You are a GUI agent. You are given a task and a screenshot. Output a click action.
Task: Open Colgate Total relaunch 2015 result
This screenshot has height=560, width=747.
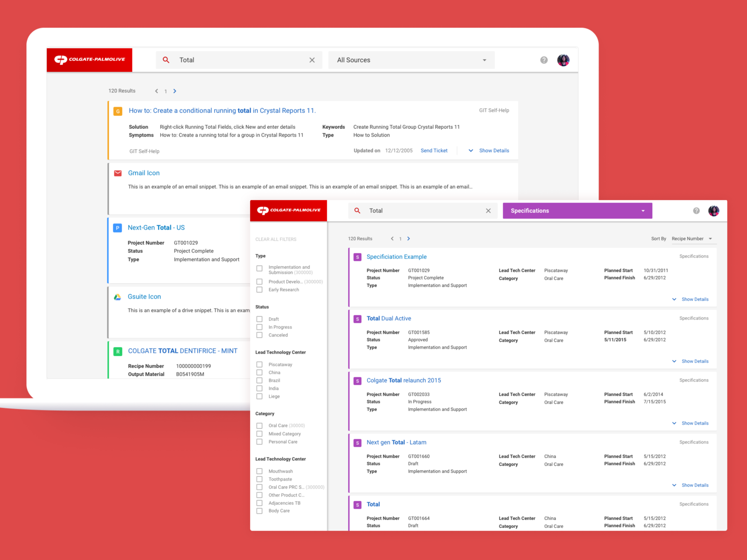pos(404,380)
